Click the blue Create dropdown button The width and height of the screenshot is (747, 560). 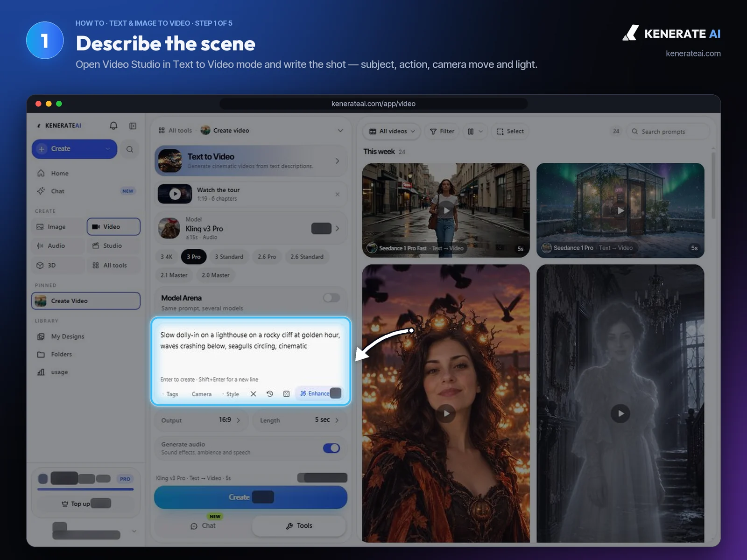[74, 149]
